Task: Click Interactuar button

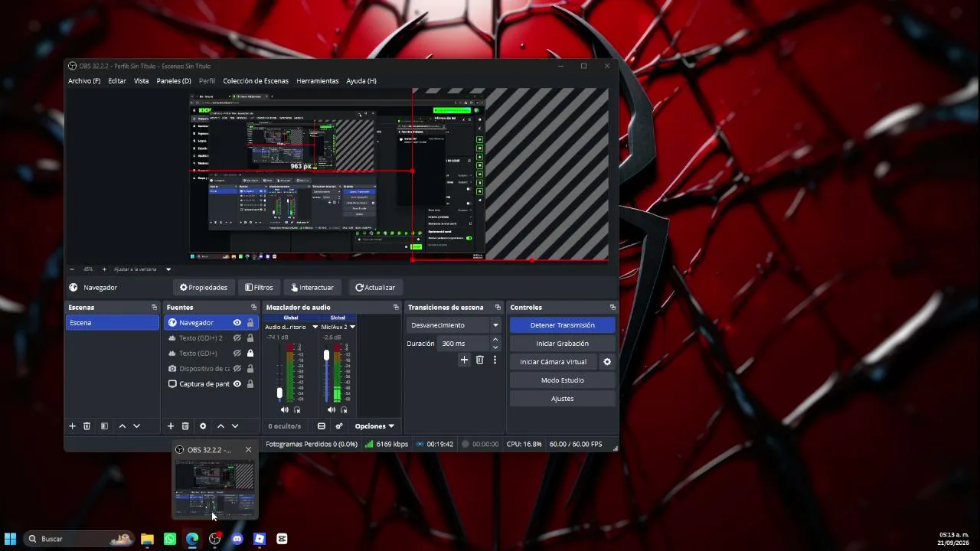Action: click(312, 288)
